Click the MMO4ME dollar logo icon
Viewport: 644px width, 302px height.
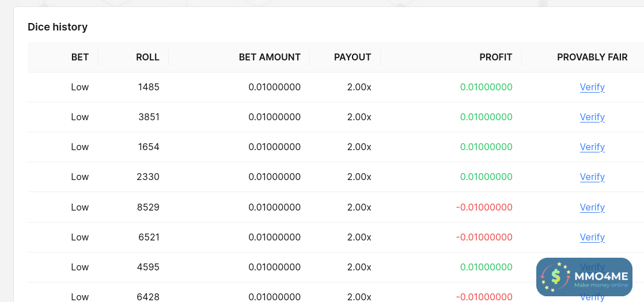coord(555,277)
